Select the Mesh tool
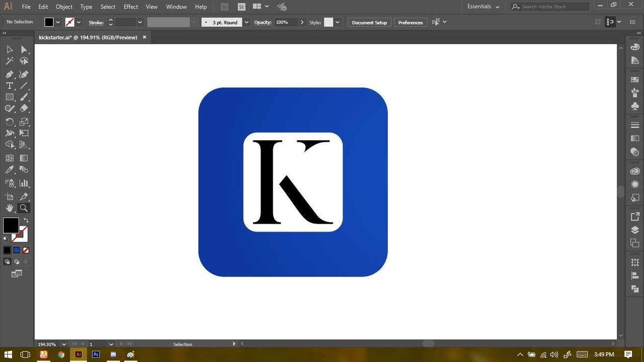The image size is (644, 362). (x=10, y=158)
